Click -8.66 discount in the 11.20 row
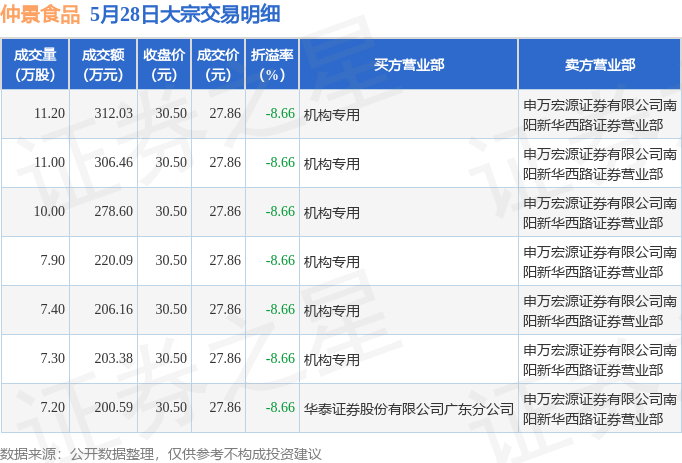The height and width of the screenshot is (463, 682). 280,113
